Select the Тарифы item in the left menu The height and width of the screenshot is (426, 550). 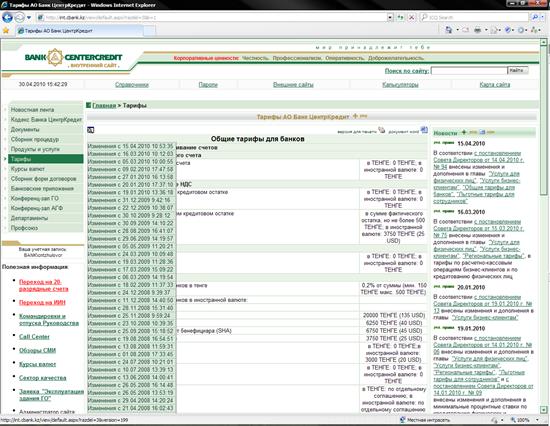[x=46, y=159]
